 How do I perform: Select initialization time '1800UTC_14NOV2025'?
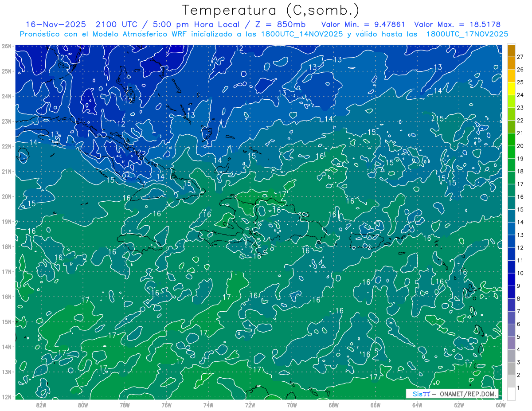pos(302,34)
